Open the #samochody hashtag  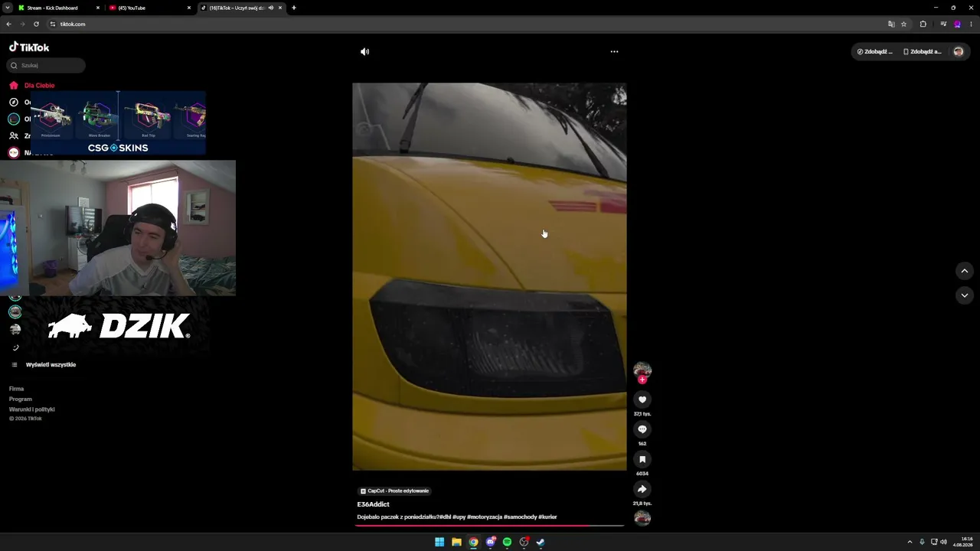coord(520,517)
